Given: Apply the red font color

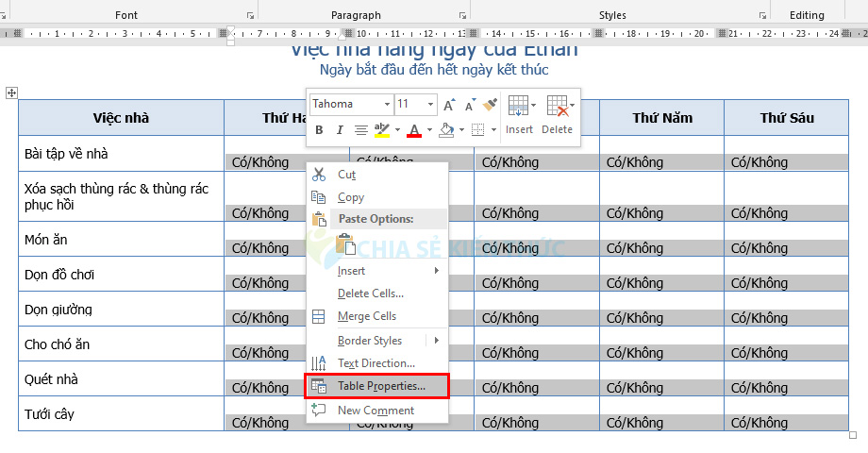Looking at the screenshot, I should [x=413, y=129].
